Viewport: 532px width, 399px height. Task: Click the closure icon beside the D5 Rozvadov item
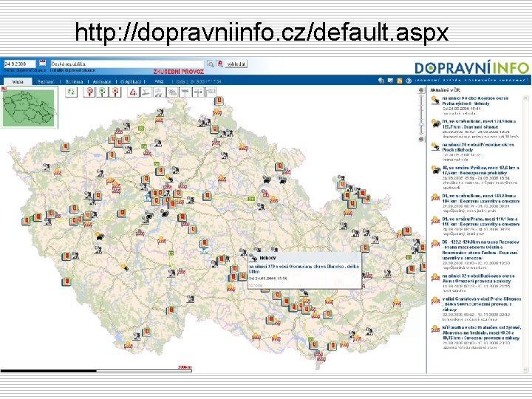[435, 245]
